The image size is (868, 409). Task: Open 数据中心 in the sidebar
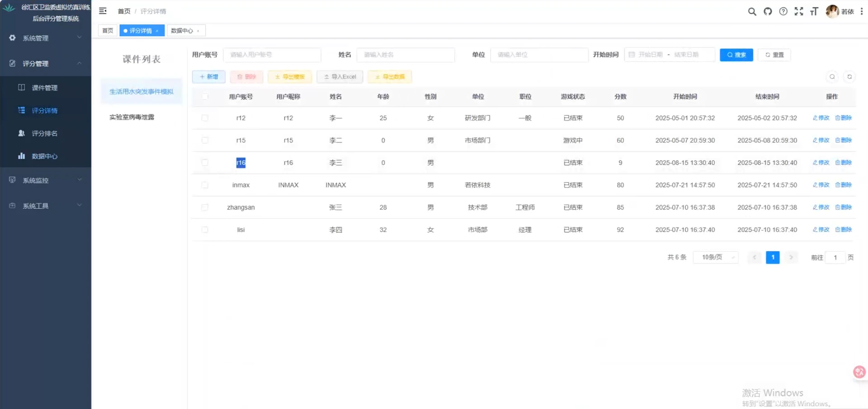click(x=46, y=156)
